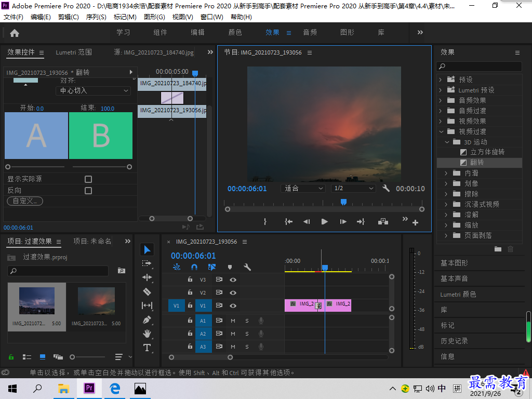532x399 pixels.
Task: Select the Selection tool arrow
Action: [147, 250]
